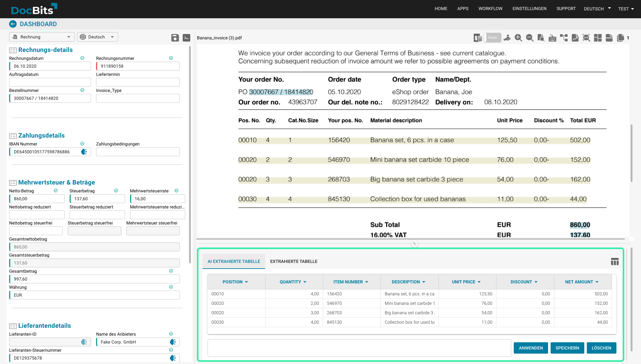Image resolution: width=641 pixels, height=364 pixels.
Task: Save the document with the floppy disk icon
Action: [175, 37]
